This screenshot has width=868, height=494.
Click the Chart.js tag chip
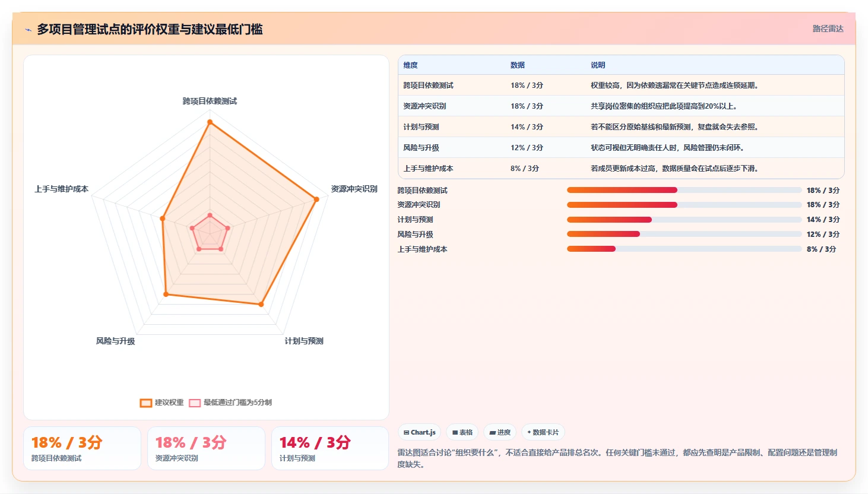(x=419, y=432)
